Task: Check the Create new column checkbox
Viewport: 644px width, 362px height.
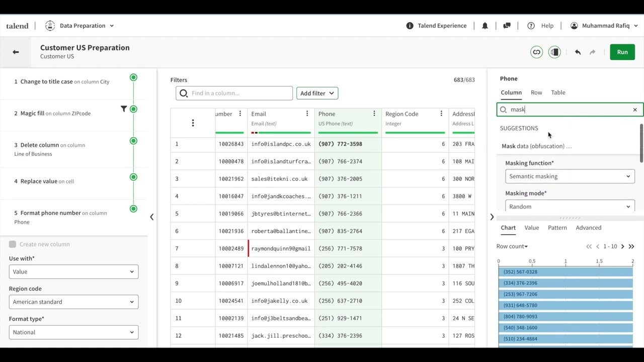Action: pos(13,244)
